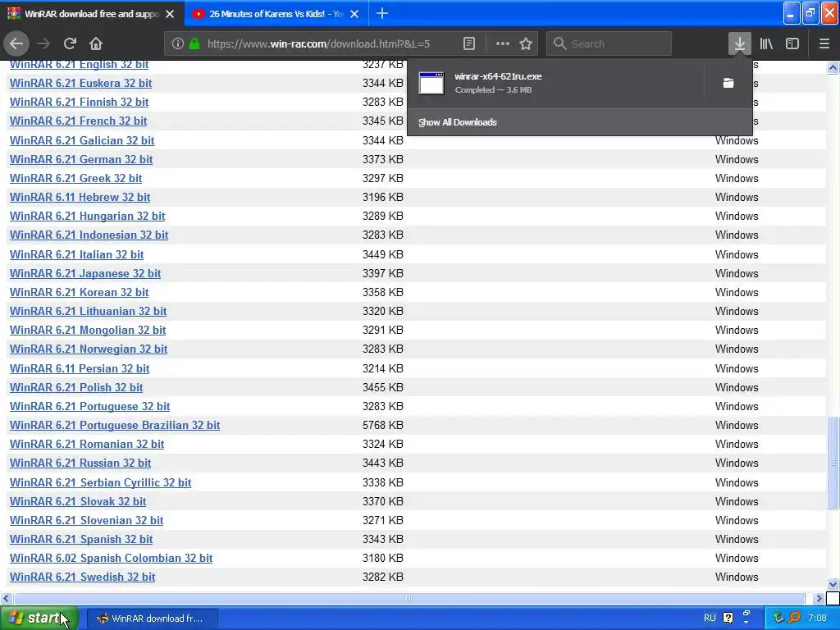Open page actions three-dot menu
The height and width of the screenshot is (630, 840).
click(503, 43)
